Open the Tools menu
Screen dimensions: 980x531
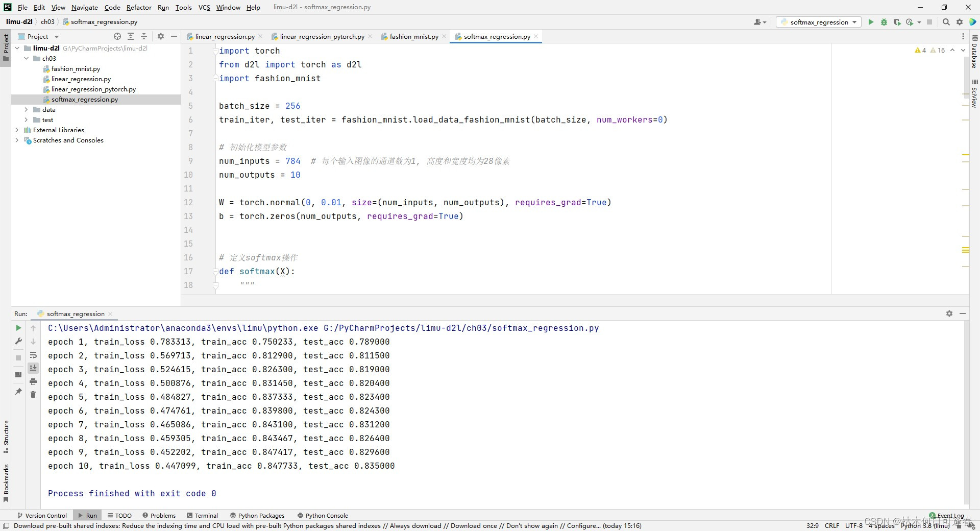coord(183,7)
